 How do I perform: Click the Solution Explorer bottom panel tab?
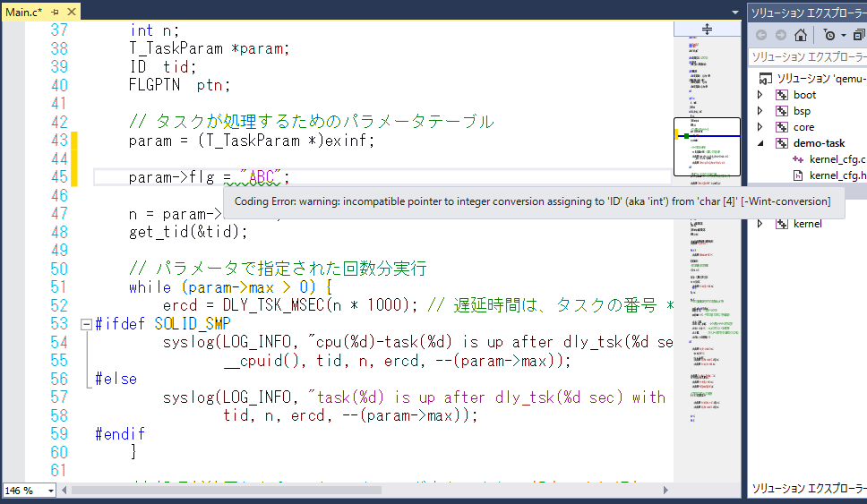click(806, 489)
